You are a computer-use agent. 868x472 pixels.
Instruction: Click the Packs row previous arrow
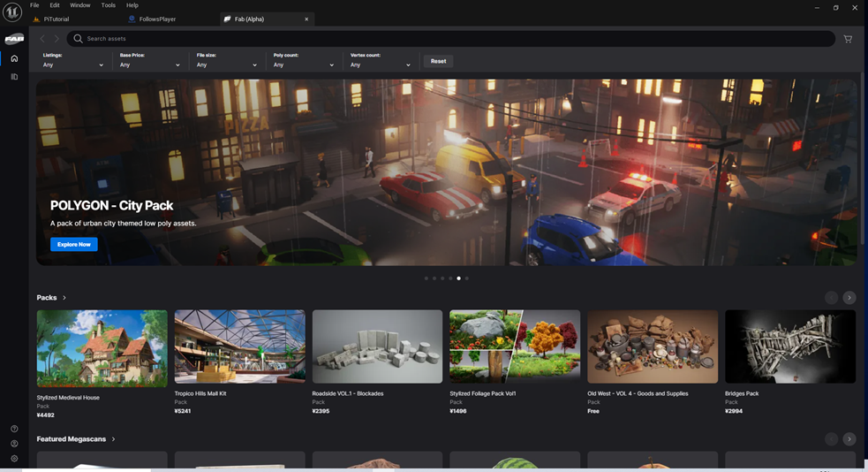(x=831, y=298)
